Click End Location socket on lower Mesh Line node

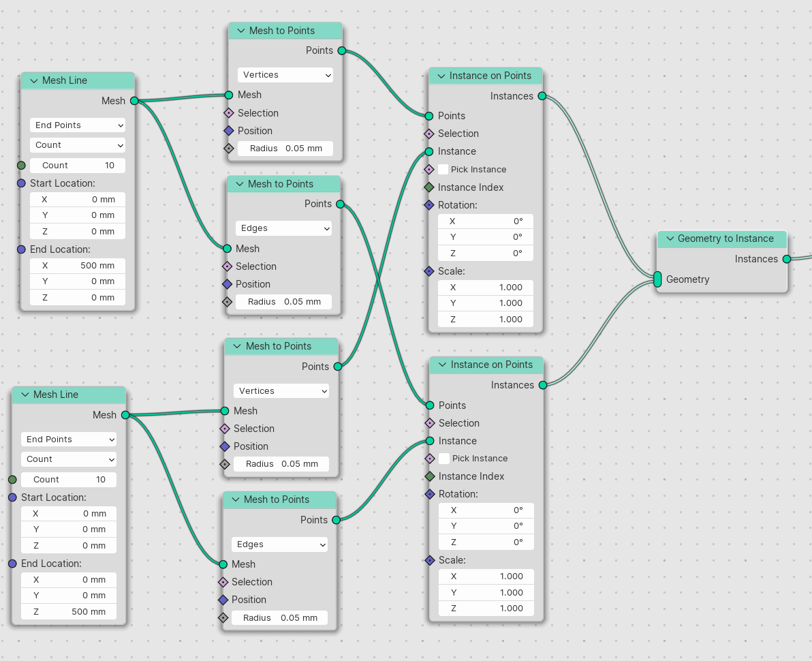[x=12, y=564]
